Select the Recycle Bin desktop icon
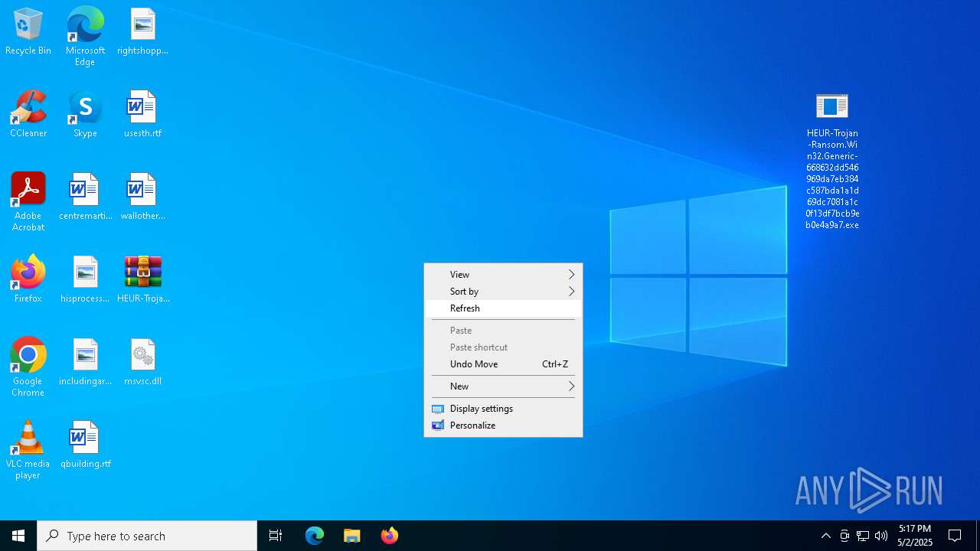The width and height of the screenshot is (980, 551). click(28, 32)
